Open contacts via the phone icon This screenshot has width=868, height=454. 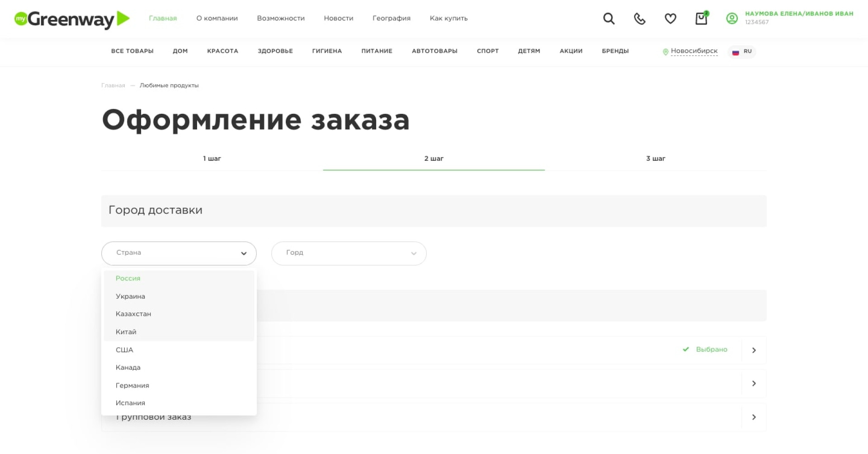[x=639, y=19]
